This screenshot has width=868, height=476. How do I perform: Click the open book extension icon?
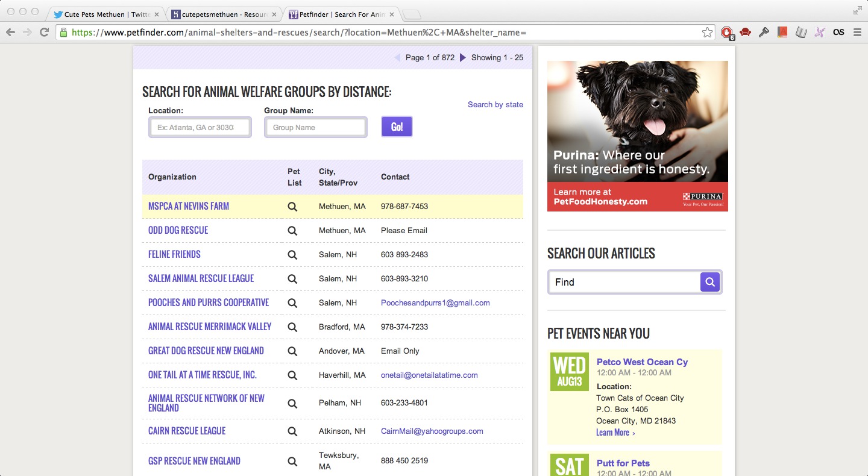800,33
